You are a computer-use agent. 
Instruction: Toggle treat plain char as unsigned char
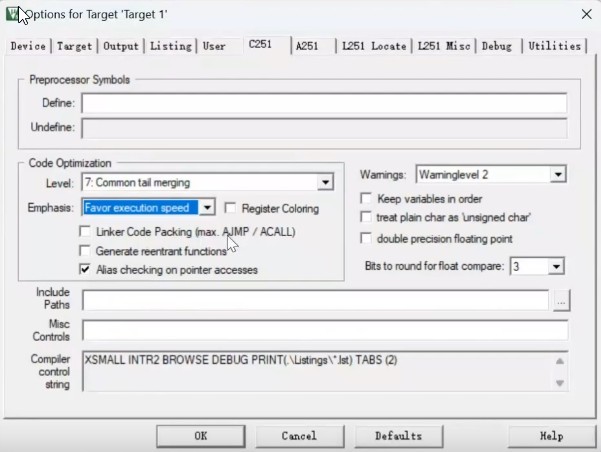(367, 217)
